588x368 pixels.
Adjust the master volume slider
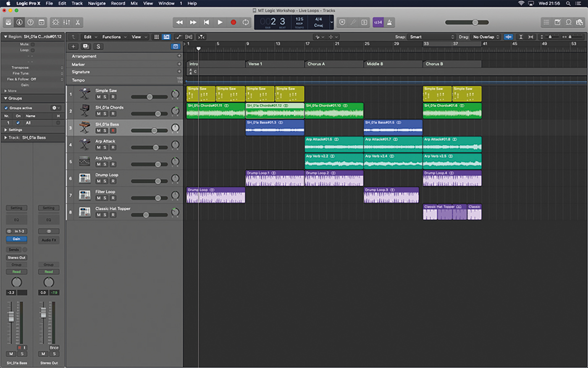pyautogui.click(x=467, y=22)
